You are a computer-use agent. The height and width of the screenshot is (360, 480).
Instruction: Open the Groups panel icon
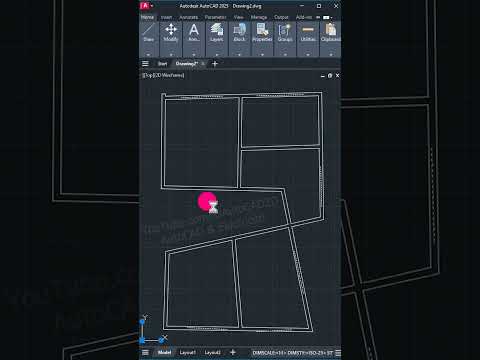pyautogui.click(x=285, y=29)
